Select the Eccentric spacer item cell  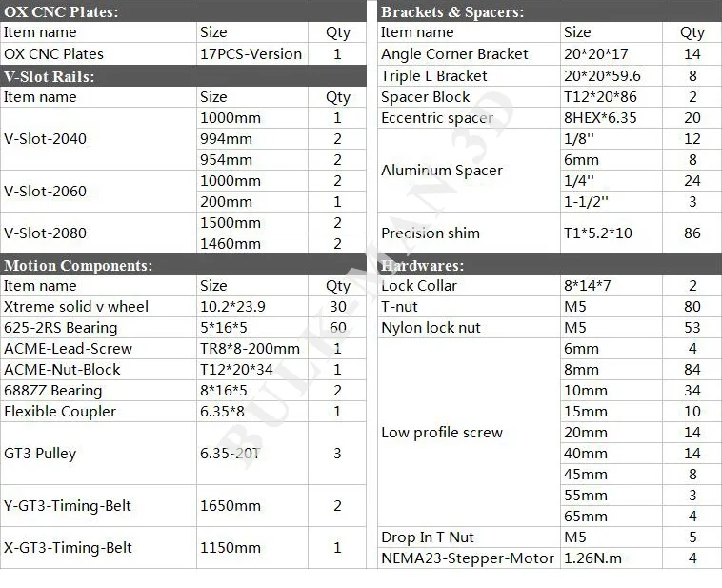pyautogui.click(x=469, y=118)
